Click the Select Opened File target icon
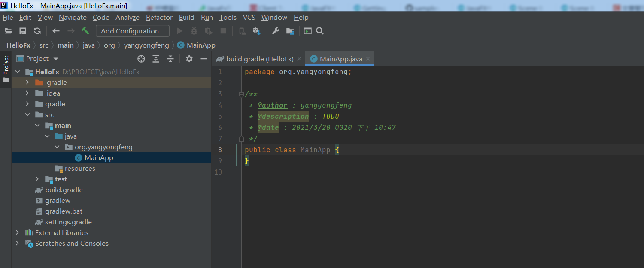The height and width of the screenshot is (268, 644). pos(141,59)
